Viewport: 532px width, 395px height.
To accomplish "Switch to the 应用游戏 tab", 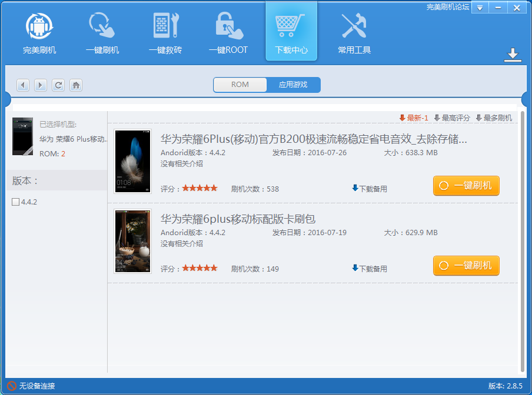I will click(x=294, y=85).
